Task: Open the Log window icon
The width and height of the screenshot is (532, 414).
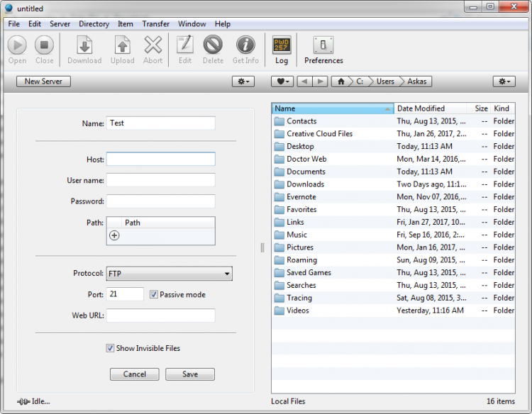Action: tap(282, 45)
